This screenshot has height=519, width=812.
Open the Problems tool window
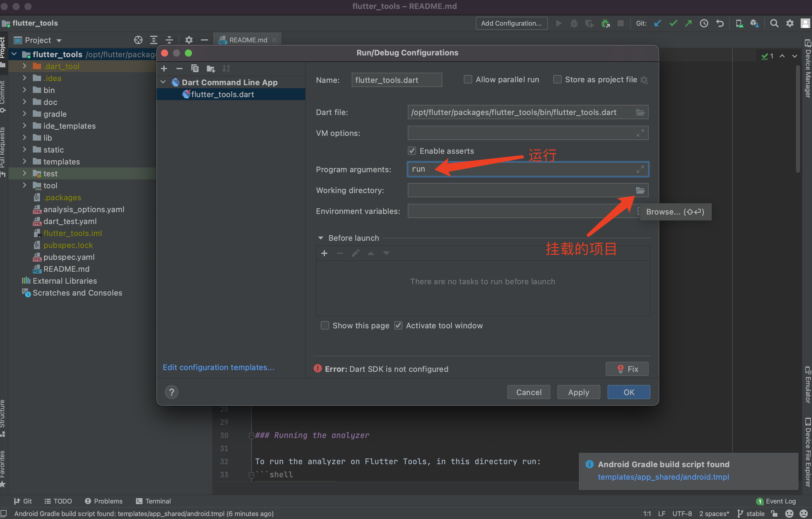click(103, 501)
